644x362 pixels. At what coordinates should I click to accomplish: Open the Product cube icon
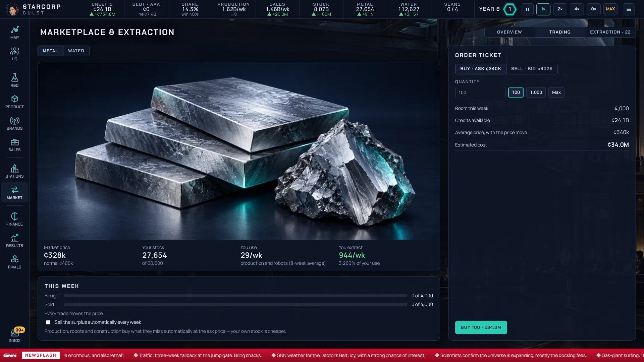click(14, 102)
